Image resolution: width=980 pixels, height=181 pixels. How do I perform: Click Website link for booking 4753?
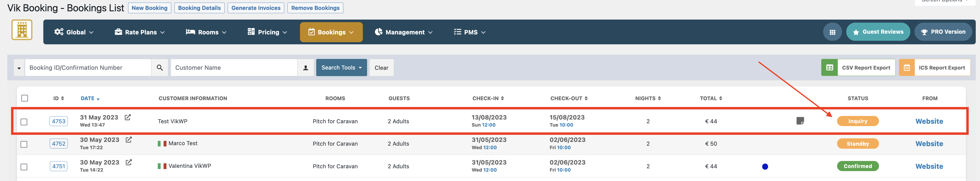(929, 121)
